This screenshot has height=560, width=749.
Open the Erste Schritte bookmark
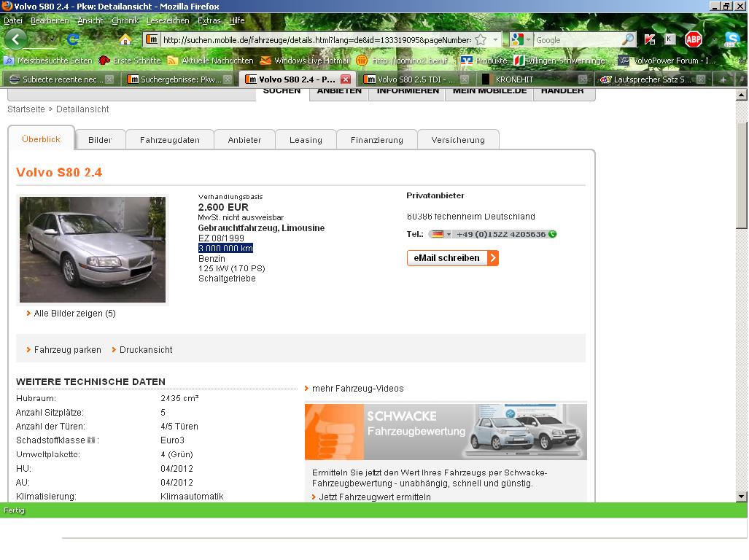click(129, 61)
